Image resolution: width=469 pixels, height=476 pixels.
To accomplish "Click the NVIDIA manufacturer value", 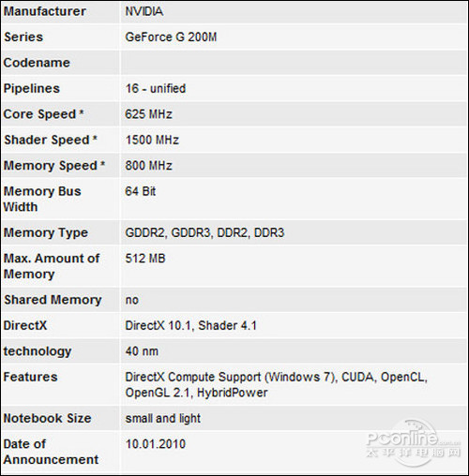I will [144, 11].
